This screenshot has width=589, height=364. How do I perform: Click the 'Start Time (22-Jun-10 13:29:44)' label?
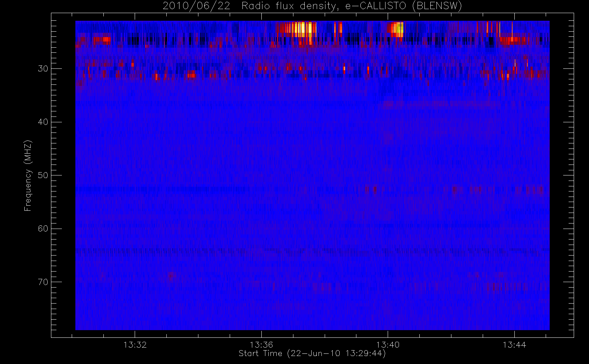tap(312, 353)
